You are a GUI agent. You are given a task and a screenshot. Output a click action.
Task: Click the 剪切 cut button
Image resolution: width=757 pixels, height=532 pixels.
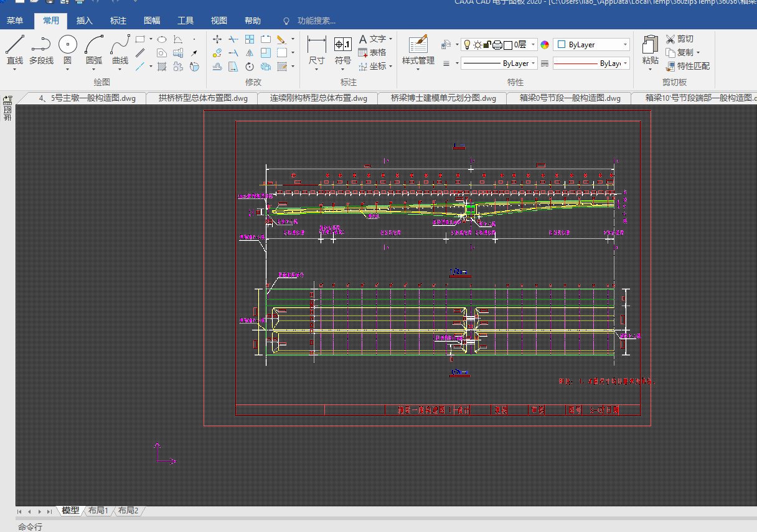point(679,39)
